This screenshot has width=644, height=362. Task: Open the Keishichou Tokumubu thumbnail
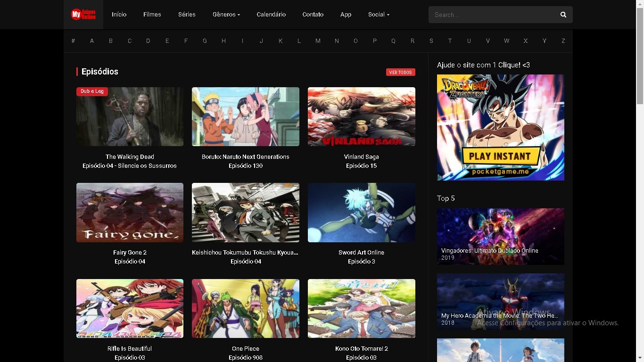[246, 213]
